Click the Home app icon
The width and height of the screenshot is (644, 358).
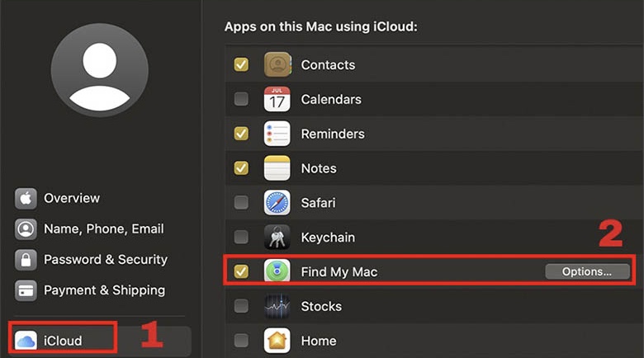(x=277, y=341)
